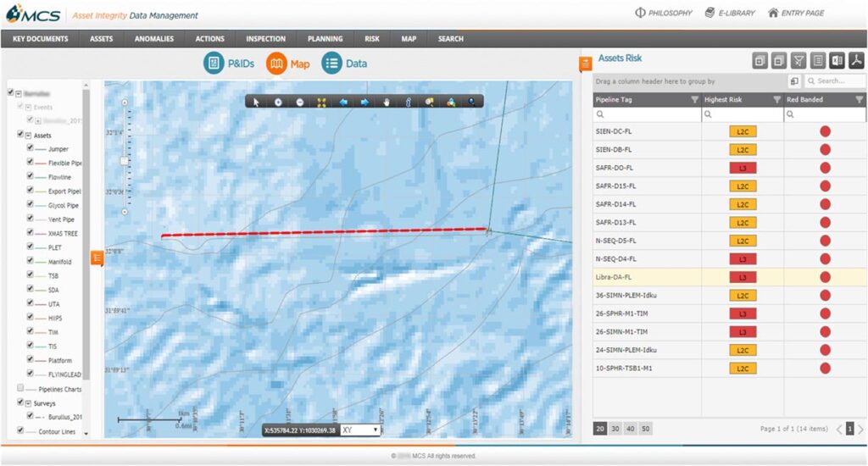Image resolution: width=868 pixels, height=466 pixels.
Task: Select the pointer tool in map toolbar
Action: pos(257,102)
